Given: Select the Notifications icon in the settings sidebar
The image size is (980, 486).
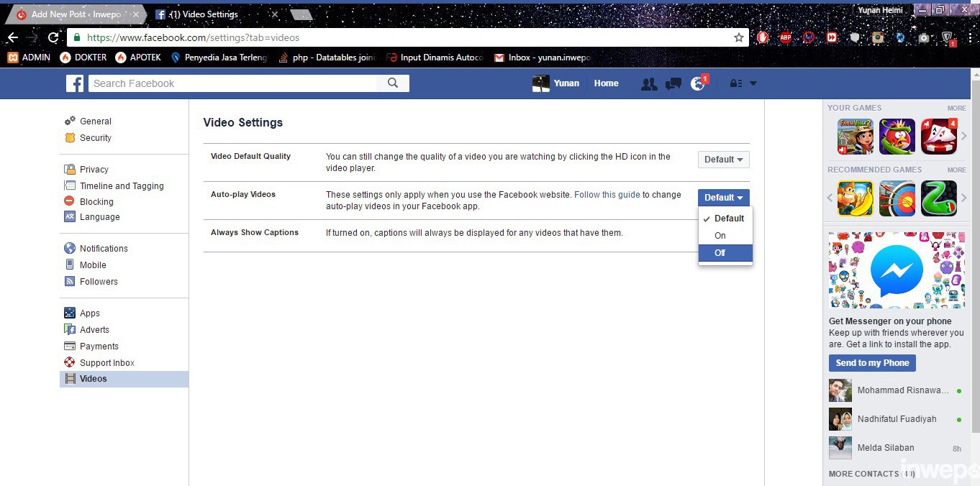Looking at the screenshot, I should click(x=69, y=248).
